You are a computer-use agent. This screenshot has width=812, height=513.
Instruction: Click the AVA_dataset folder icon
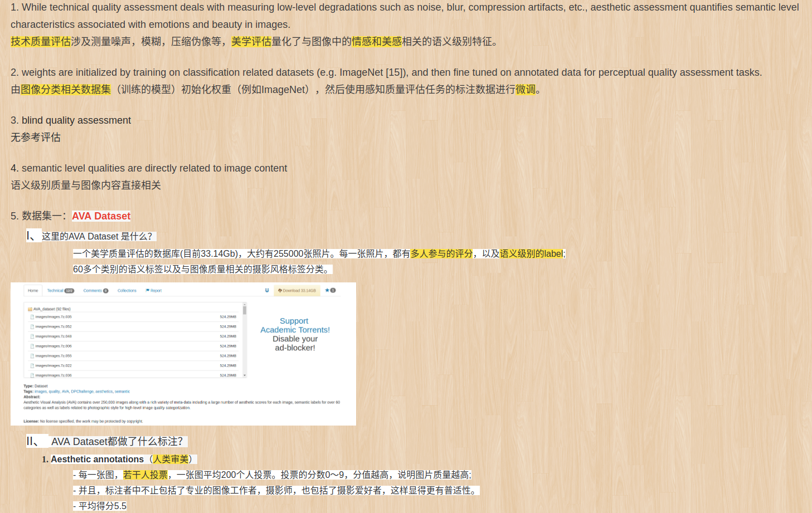tap(30, 309)
